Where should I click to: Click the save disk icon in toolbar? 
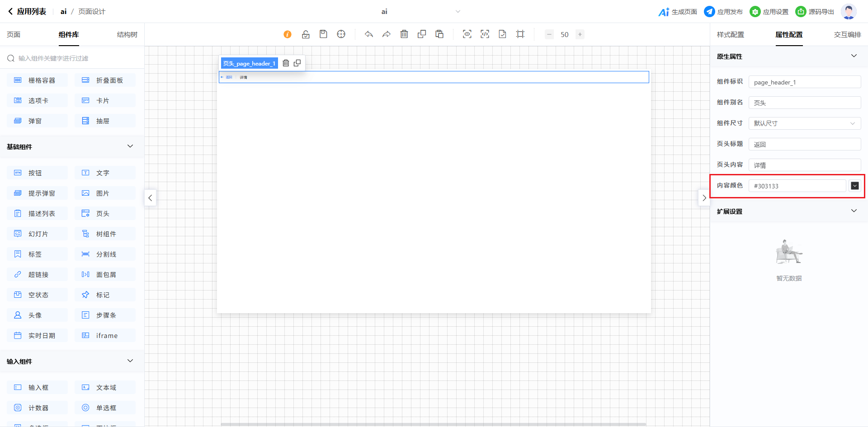click(323, 34)
